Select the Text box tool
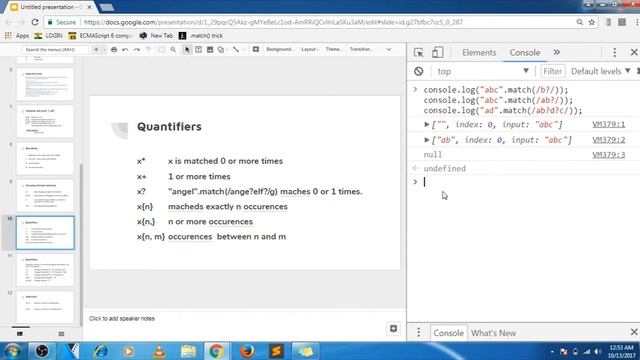The image size is (640, 360). point(198,49)
